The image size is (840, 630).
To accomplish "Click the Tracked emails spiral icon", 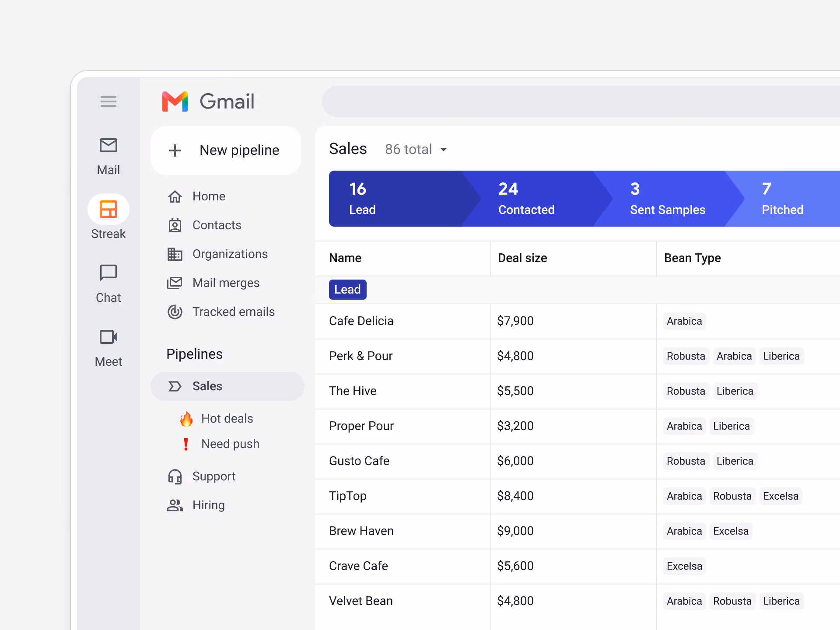I will tap(175, 312).
